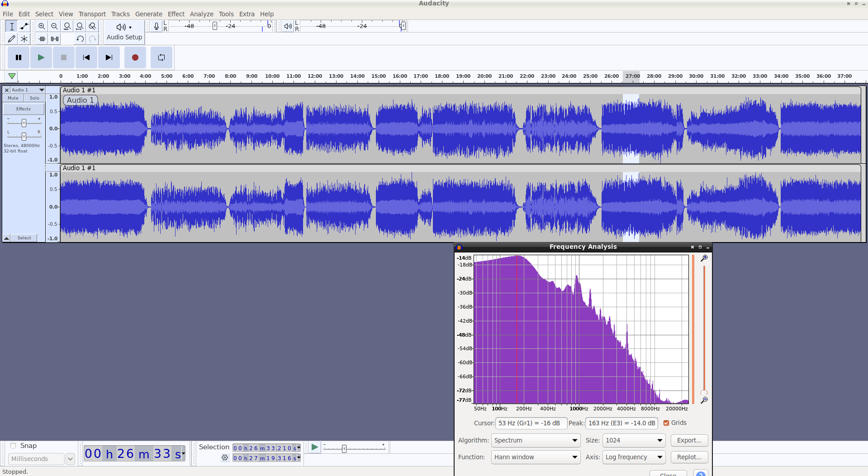This screenshot has height=476, width=868.
Task: Toggle the Grids checkbox
Action: 666,423
